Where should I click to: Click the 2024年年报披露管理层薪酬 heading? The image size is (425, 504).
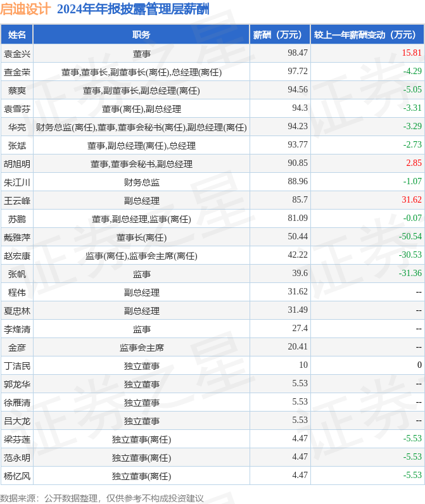click(133, 9)
